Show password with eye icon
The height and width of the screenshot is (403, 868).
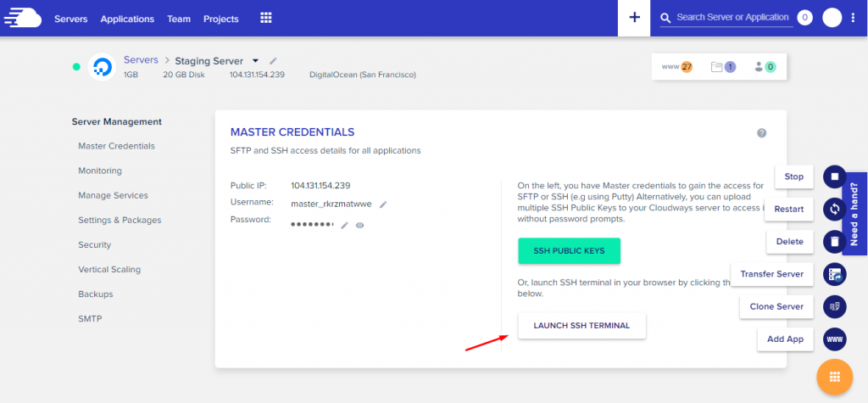pyautogui.click(x=359, y=225)
